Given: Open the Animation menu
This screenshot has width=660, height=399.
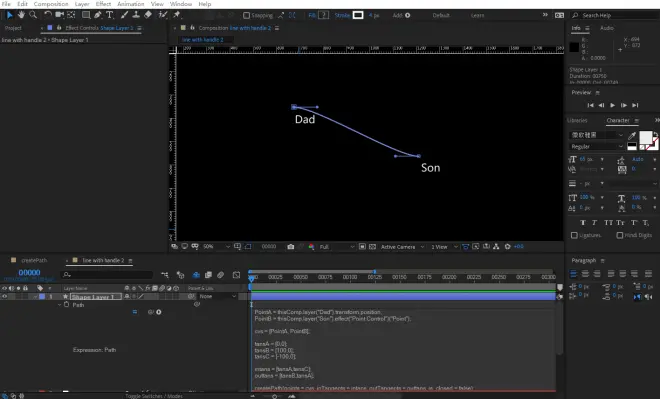Looking at the screenshot, I should [130, 4].
